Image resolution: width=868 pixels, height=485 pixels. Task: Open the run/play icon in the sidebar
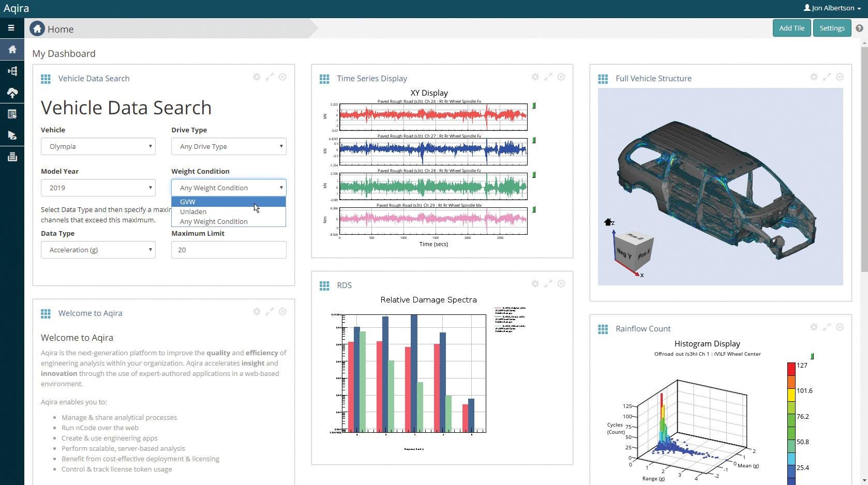[12, 135]
